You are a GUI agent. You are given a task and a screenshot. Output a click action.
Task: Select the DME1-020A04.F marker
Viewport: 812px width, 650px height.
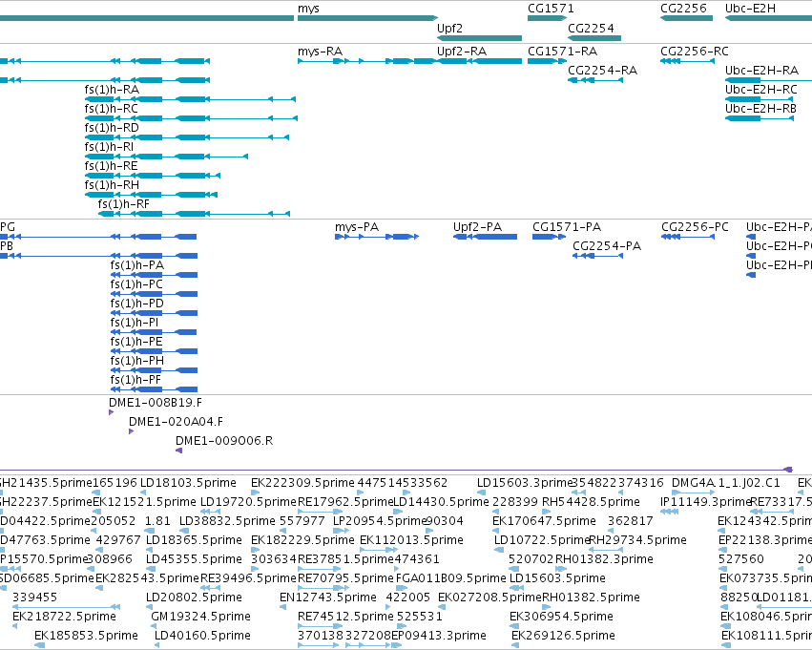pyautogui.click(x=131, y=431)
